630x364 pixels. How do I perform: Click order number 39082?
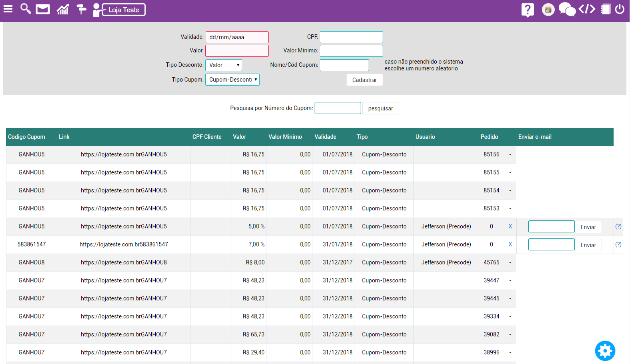point(492,334)
